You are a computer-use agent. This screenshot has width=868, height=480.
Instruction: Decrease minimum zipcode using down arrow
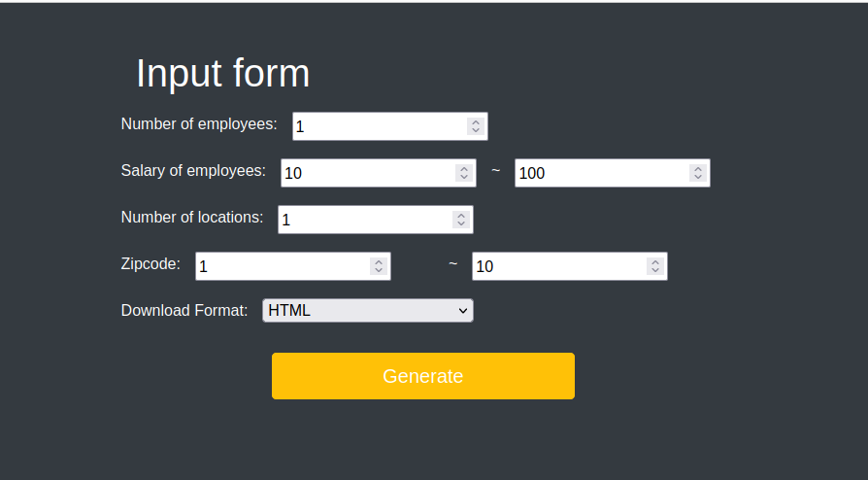pyautogui.click(x=379, y=270)
